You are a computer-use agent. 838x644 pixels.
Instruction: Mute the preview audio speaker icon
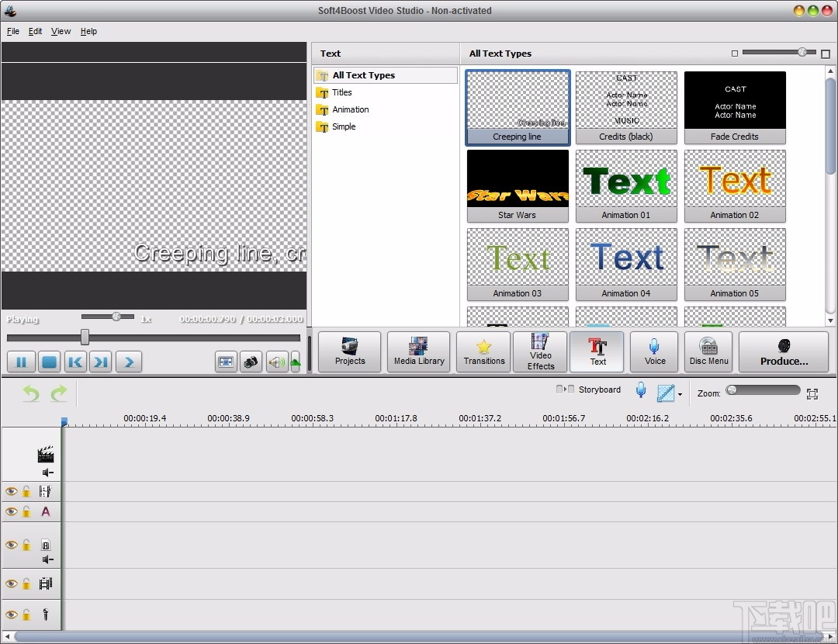tap(277, 362)
